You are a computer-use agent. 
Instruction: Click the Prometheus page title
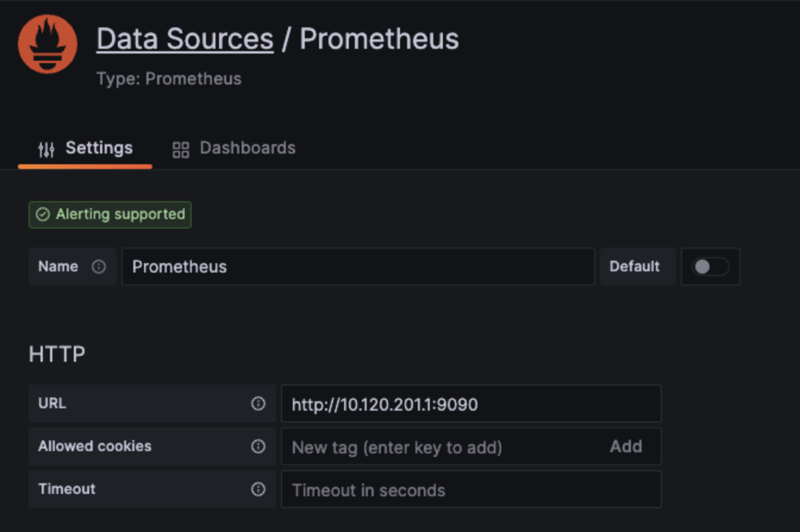(379, 38)
